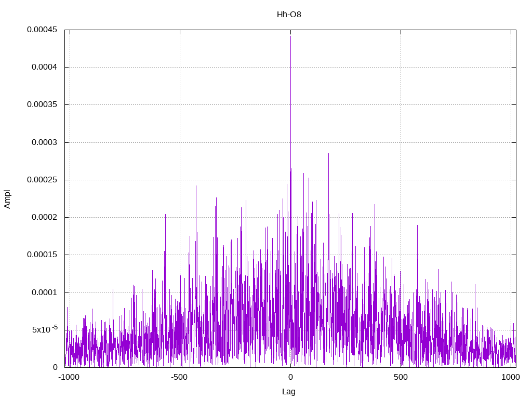532x399 pixels.
Task: Click the 0.00025 y-axis tick label
Action: tap(42, 180)
